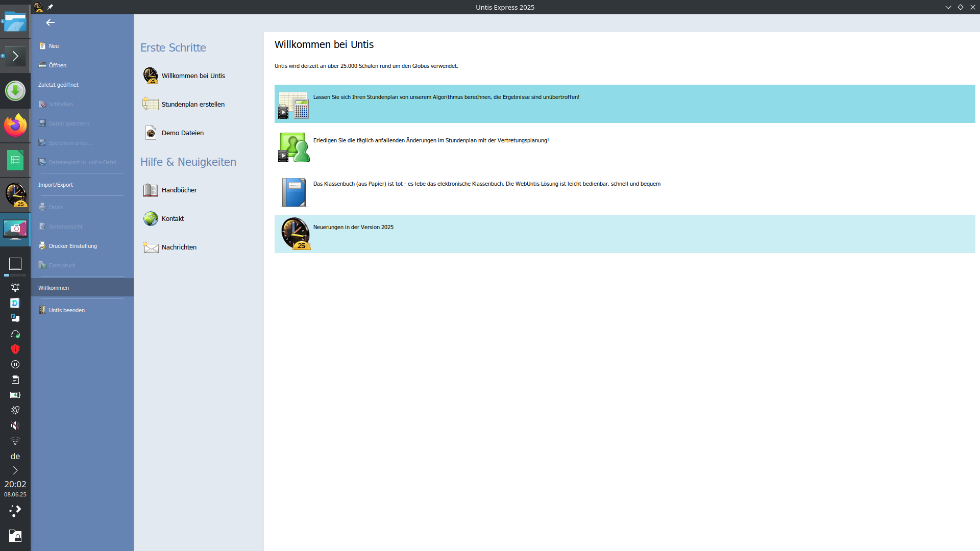Click the Untis 25 clock dock icon
The height and width of the screenshot is (551, 980).
[15, 195]
